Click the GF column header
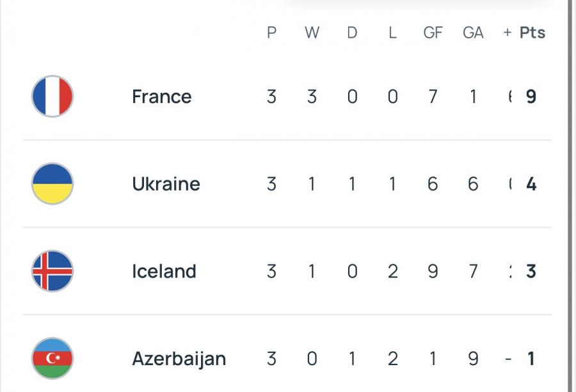 [x=433, y=33]
